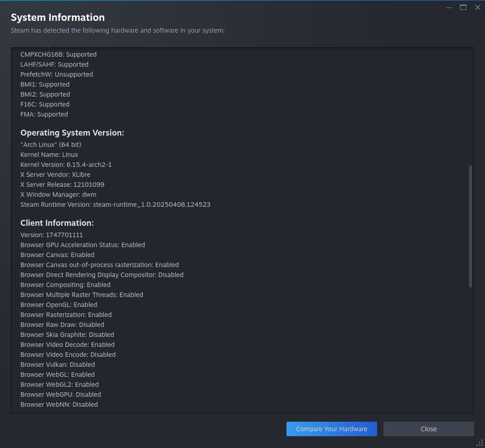Select the '"Arch Linux" (64 bit)' line
Viewport: 485px width, 448px height.
(51, 145)
